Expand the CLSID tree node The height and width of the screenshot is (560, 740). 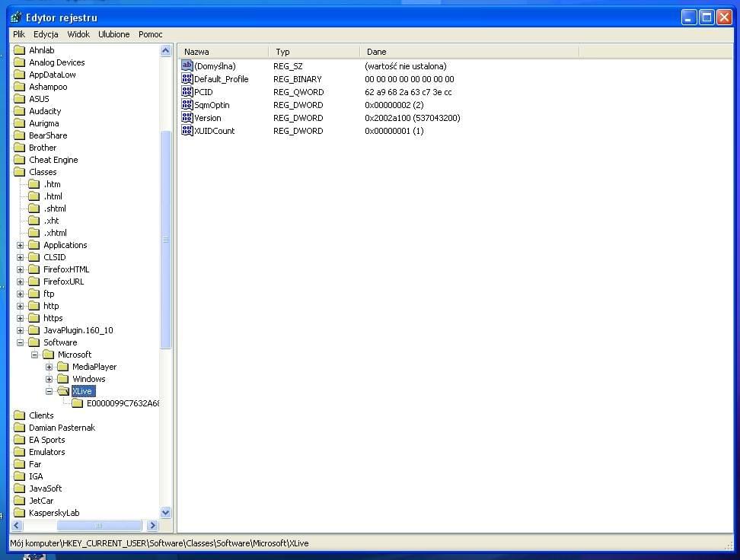(x=21, y=257)
